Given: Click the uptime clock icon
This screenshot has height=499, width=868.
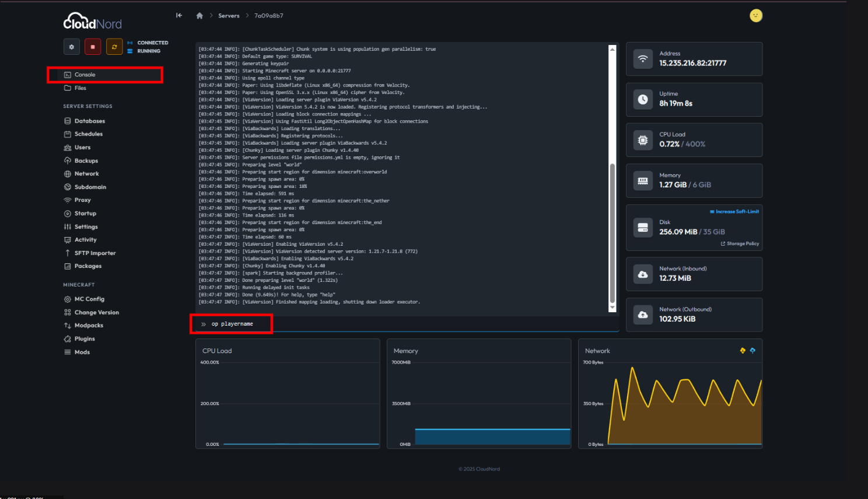Looking at the screenshot, I should [643, 99].
